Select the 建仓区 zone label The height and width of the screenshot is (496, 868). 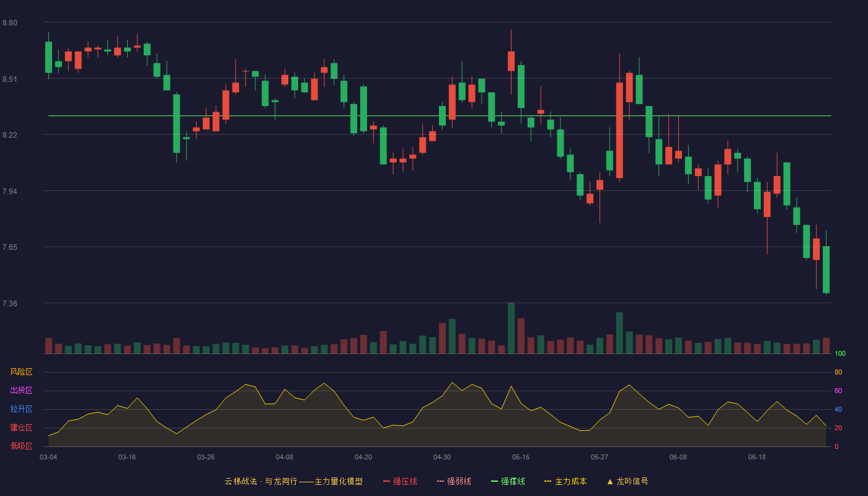pos(21,428)
